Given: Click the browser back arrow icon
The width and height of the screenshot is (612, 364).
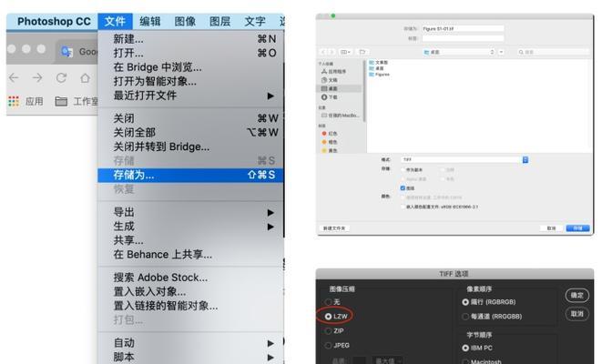Looking at the screenshot, I should click(14, 78).
